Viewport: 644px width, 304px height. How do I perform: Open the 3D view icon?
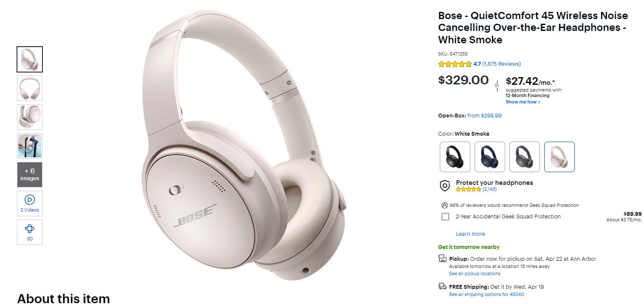30,229
